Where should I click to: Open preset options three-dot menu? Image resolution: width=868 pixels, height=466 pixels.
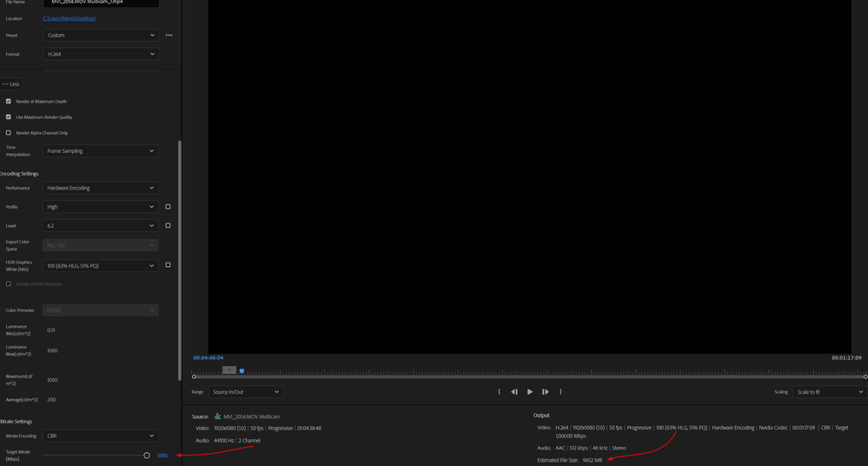pyautogui.click(x=169, y=35)
